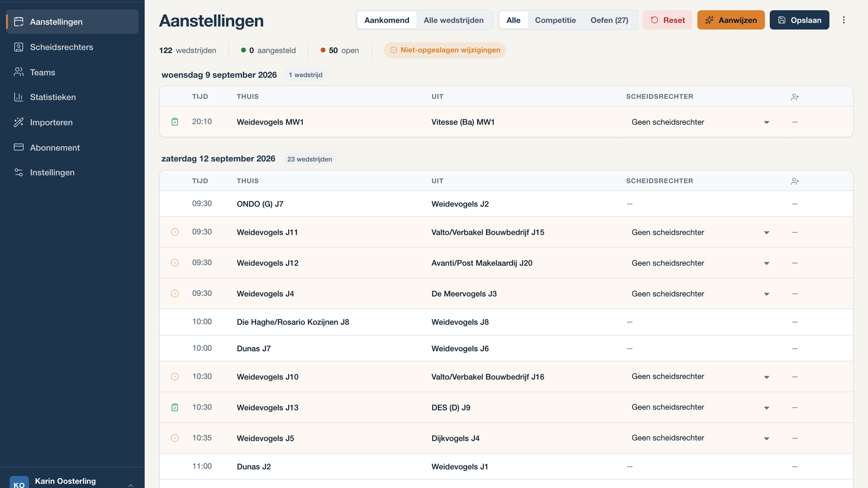Click Valto/Verbakel Bouwbedrijf J16 cell
This screenshot has width=868, height=488.
click(x=488, y=377)
